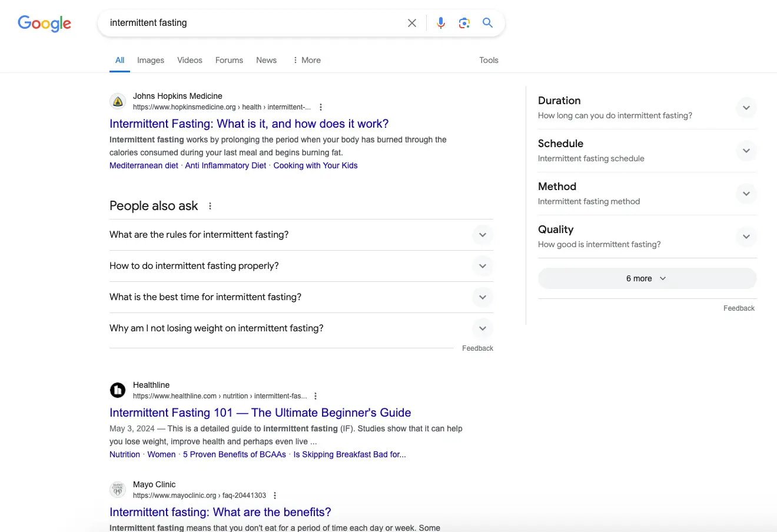Open 'Intermittent fasting: What are the benefits?' result
The width and height of the screenshot is (777, 532).
coord(220,512)
